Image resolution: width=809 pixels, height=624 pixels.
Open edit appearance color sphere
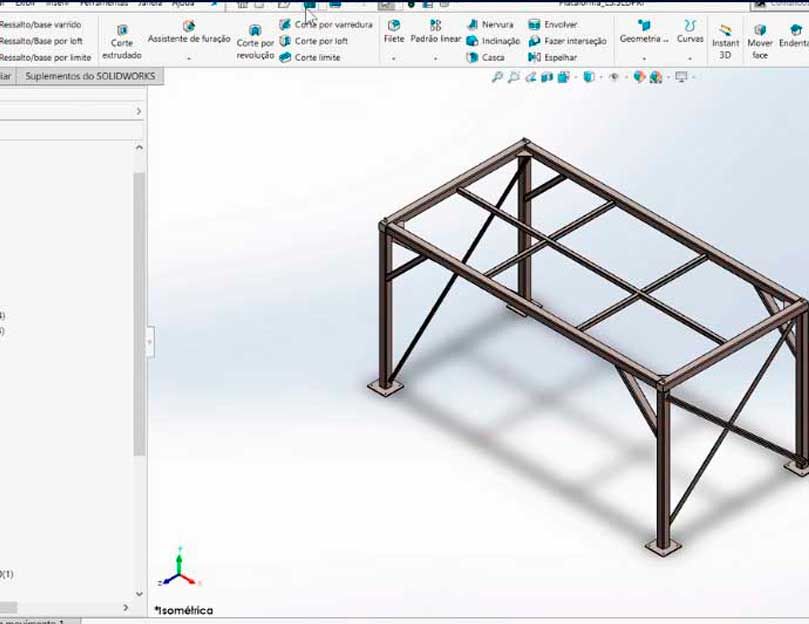pyautogui.click(x=639, y=77)
